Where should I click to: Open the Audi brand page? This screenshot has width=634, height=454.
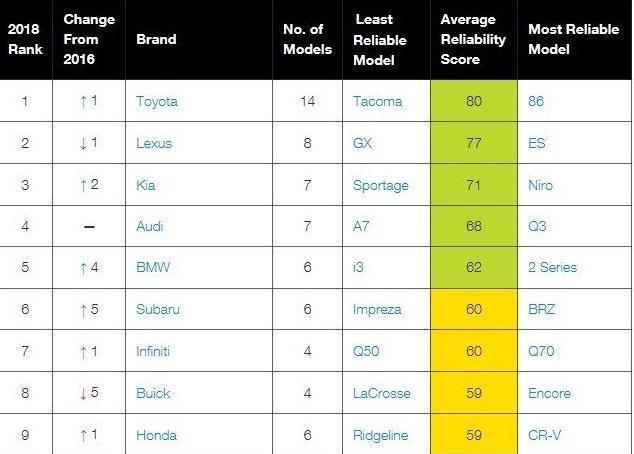[x=150, y=226]
